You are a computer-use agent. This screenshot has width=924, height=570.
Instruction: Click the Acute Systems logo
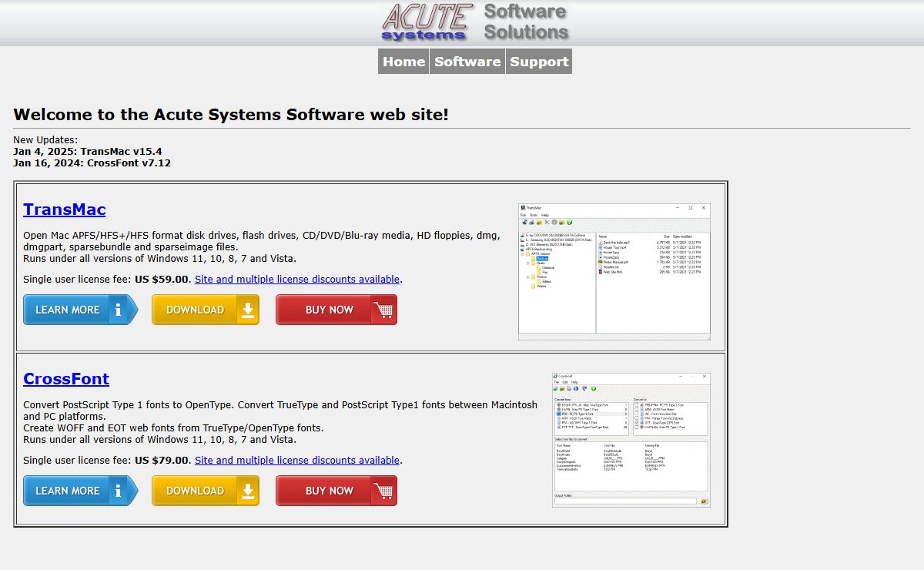pos(427,22)
